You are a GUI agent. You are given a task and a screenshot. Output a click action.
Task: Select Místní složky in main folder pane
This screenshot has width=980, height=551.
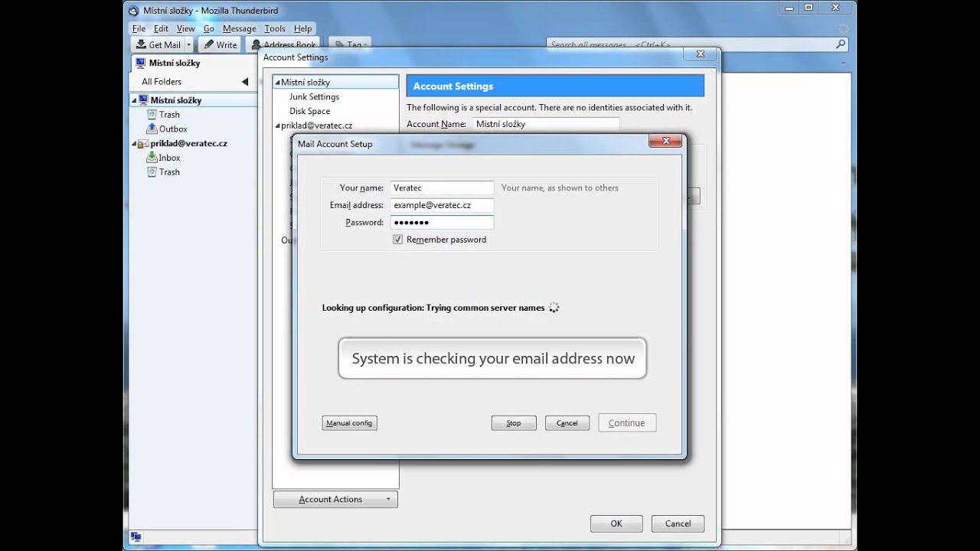point(175,100)
